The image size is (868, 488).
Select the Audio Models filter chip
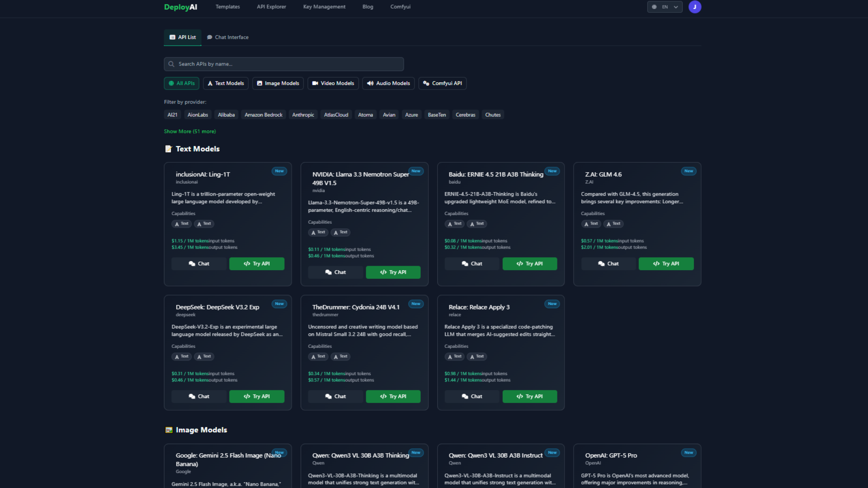[388, 84]
